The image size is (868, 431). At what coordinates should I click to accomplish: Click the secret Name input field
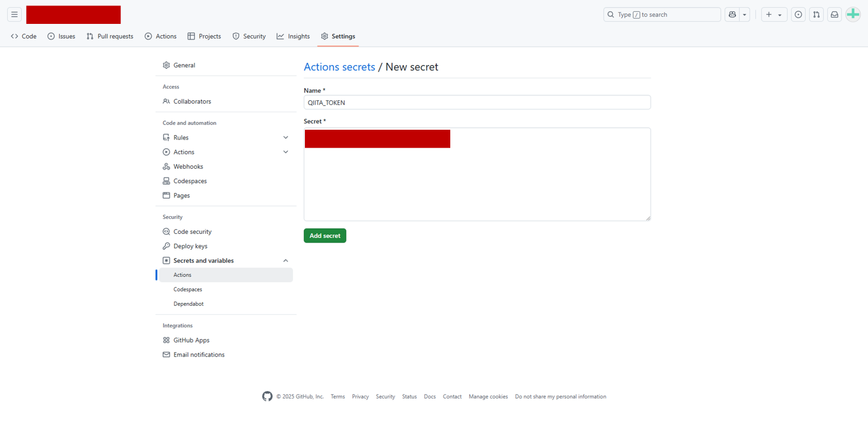(477, 103)
